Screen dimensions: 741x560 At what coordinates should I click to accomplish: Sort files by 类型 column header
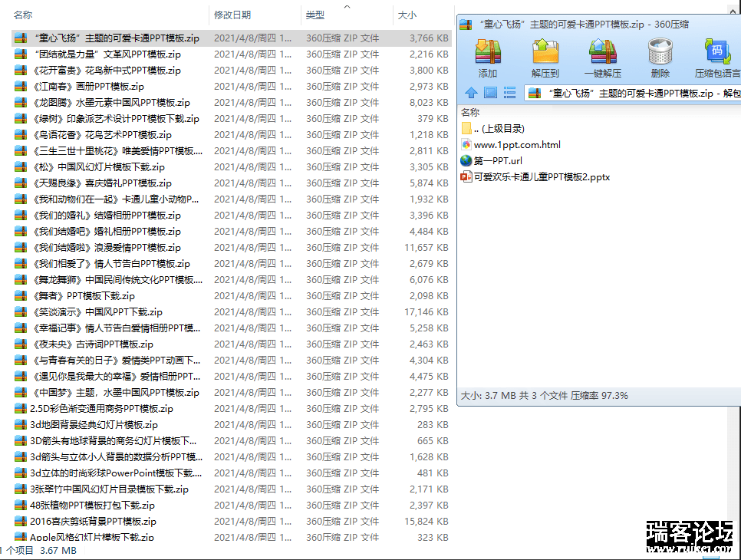tap(315, 15)
